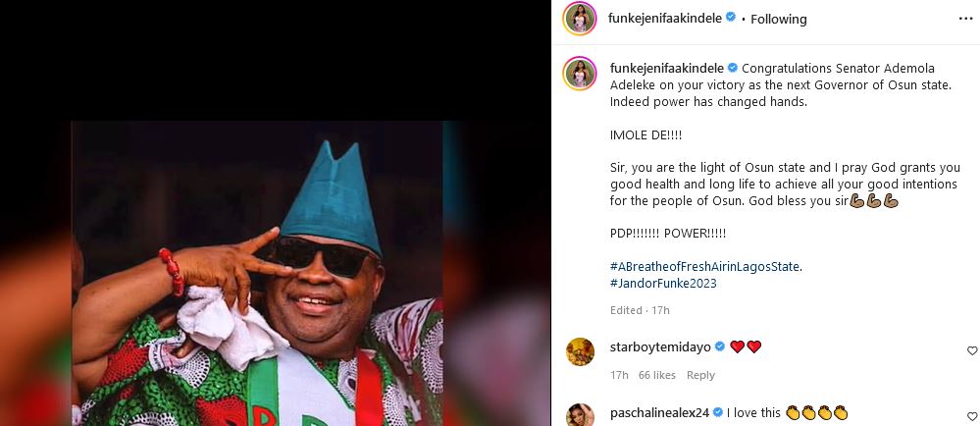Viewport: 980px width, 426px height.
Task: Click verified badge next to header username
Action: [x=730, y=19]
